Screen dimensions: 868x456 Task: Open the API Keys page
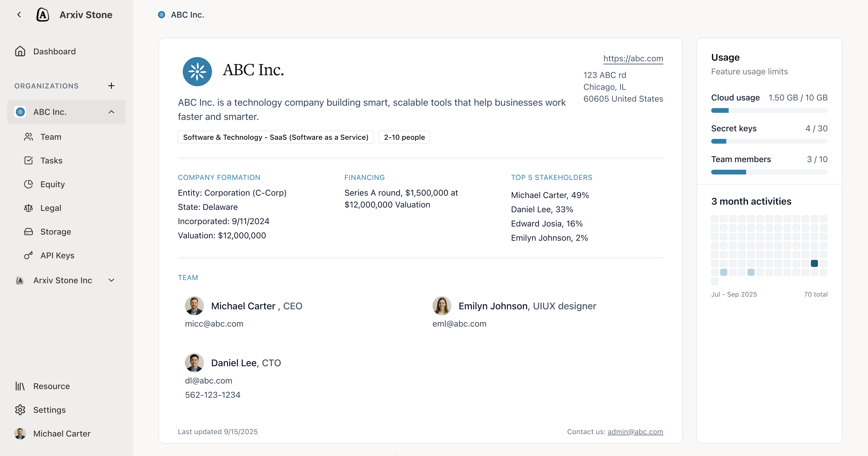pos(57,255)
